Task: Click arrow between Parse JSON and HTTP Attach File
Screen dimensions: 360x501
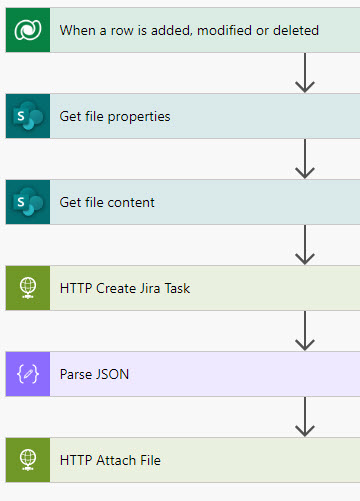Action: point(305,417)
